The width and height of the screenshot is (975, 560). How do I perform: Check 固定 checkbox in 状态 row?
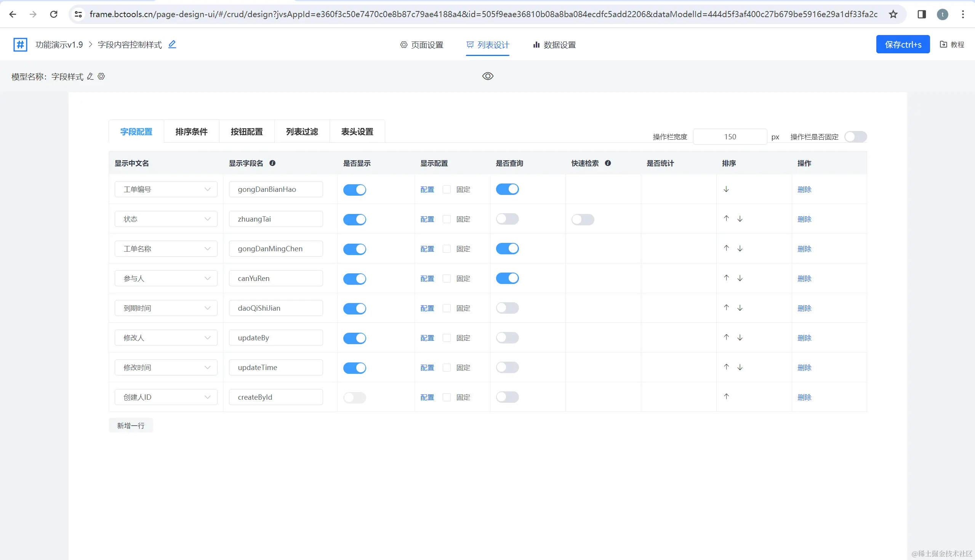pyautogui.click(x=447, y=219)
